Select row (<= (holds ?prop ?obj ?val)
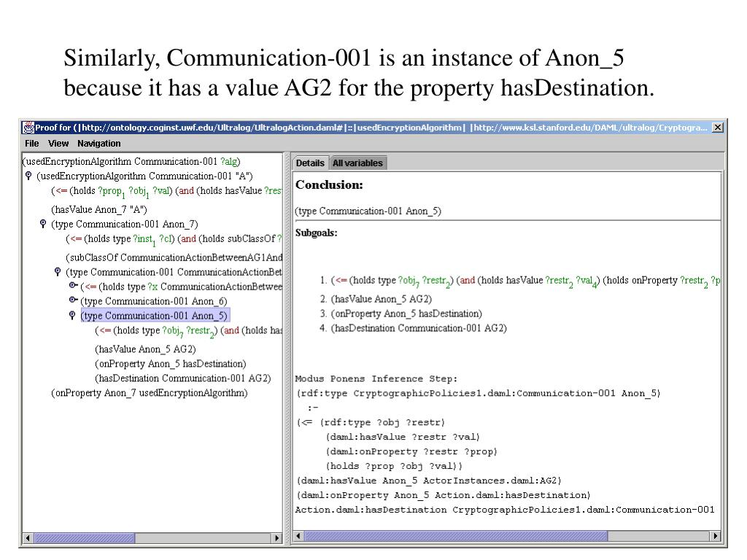Screen dimensions: 747x560 point(167,191)
